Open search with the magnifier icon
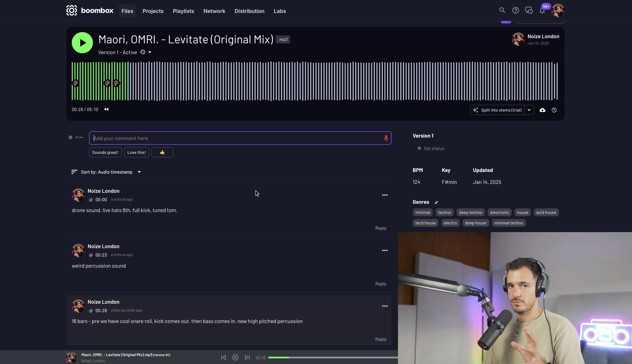This screenshot has height=364, width=632. pos(502,10)
